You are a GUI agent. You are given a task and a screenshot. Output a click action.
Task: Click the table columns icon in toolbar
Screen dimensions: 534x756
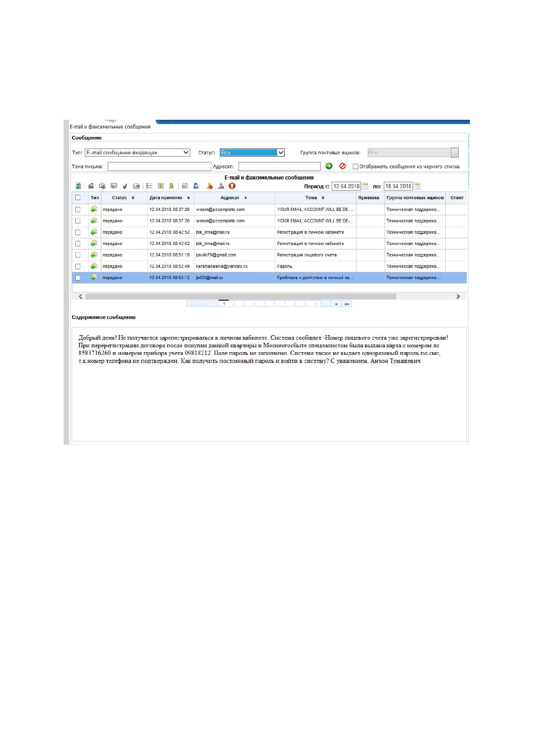click(x=161, y=186)
